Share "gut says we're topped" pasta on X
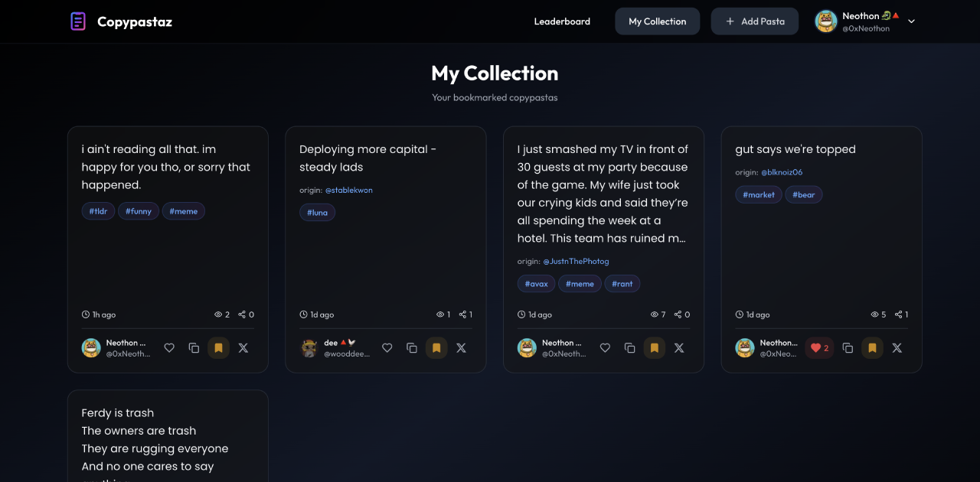980x482 pixels. [x=897, y=348]
